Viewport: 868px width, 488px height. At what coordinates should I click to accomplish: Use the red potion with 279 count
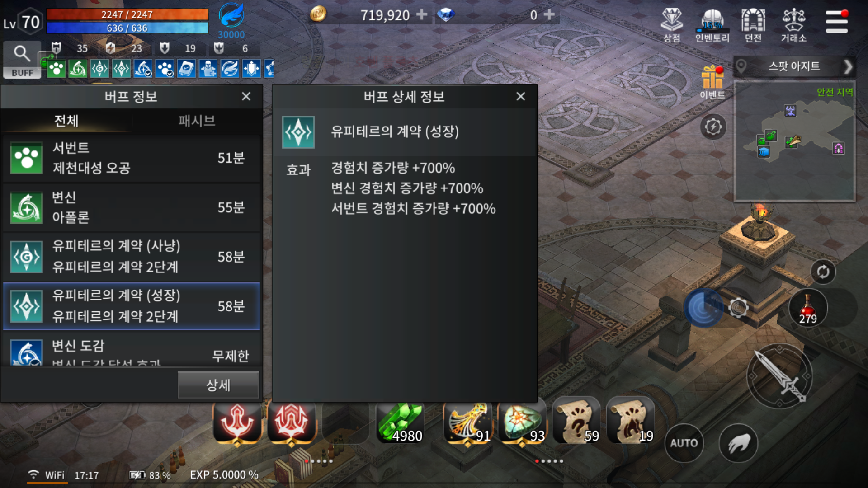[x=808, y=308]
